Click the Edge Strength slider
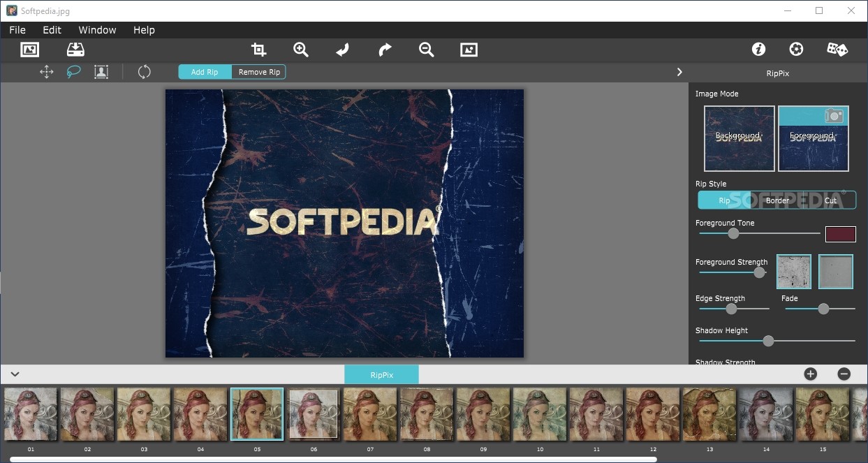 tap(733, 309)
